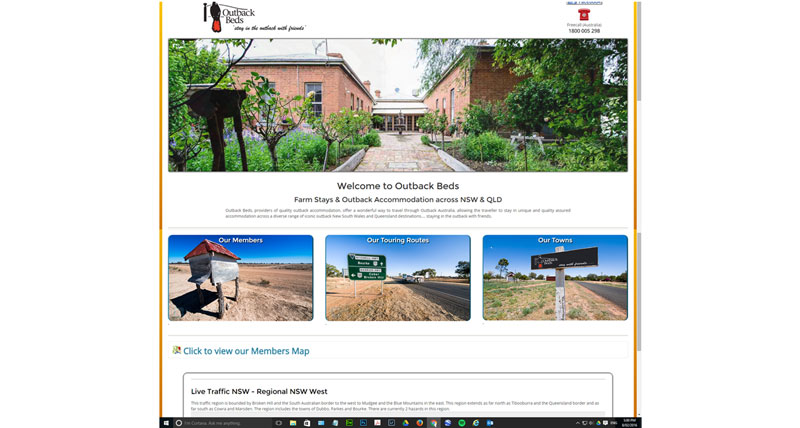Open File Explorer from the taskbar
The height and width of the screenshot is (428, 800).
click(293, 423)
